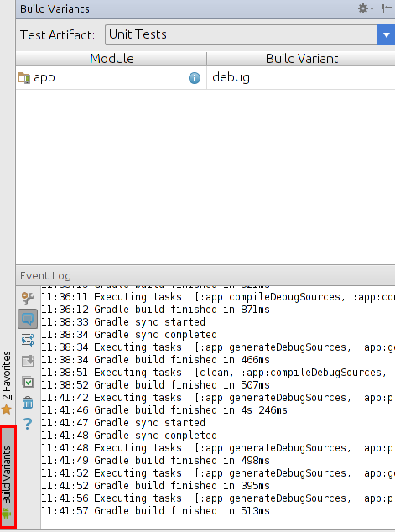
Task: Select the app module row
Action: coord(205,78)
